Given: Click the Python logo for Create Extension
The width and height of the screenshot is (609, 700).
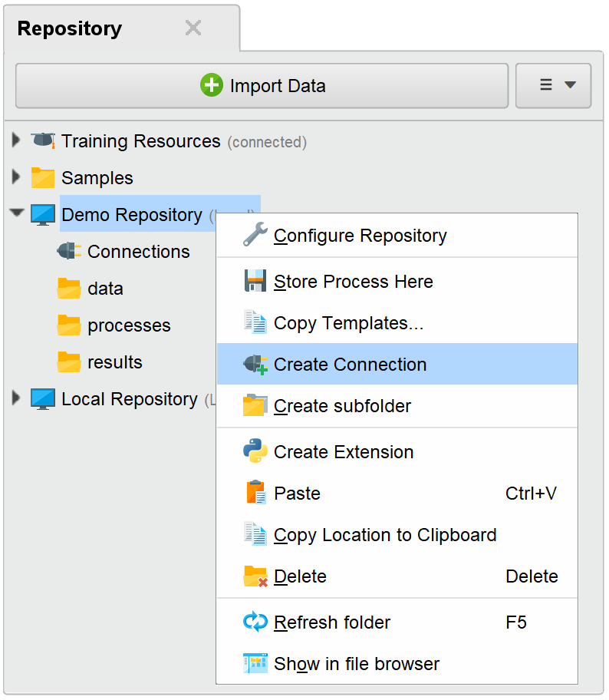Looking at the screenshot, I should (x=255, y=451).
